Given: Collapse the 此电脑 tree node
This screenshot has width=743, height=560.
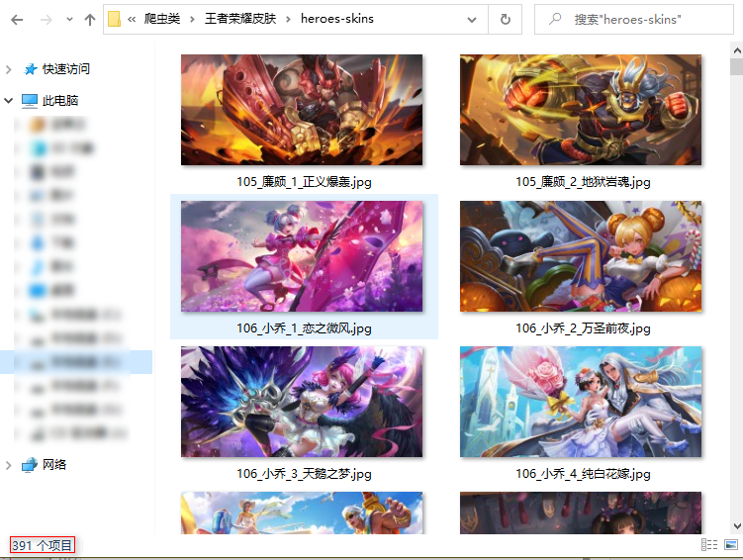Looking at the screenshot, I should (x=9, y=101).
